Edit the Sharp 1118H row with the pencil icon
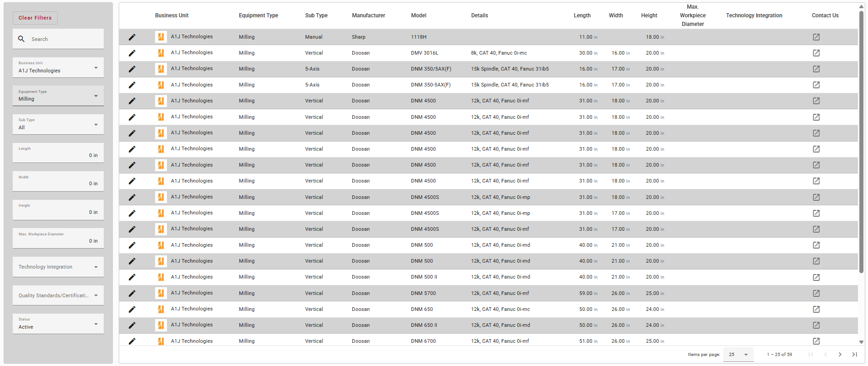This screenshot has width=868, height=366. click(x=132, y=37)
